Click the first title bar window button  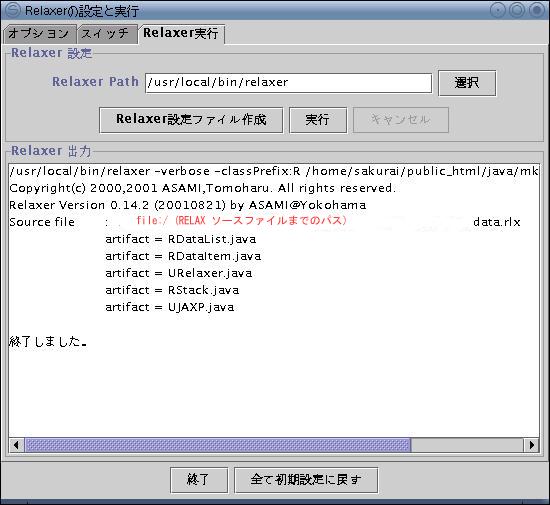(497, 10)
